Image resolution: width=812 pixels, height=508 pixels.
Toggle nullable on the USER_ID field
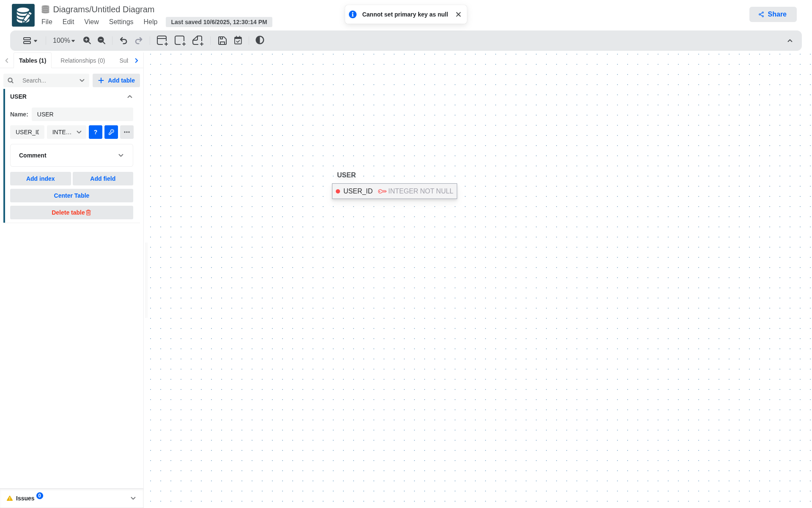coord(96,132)
